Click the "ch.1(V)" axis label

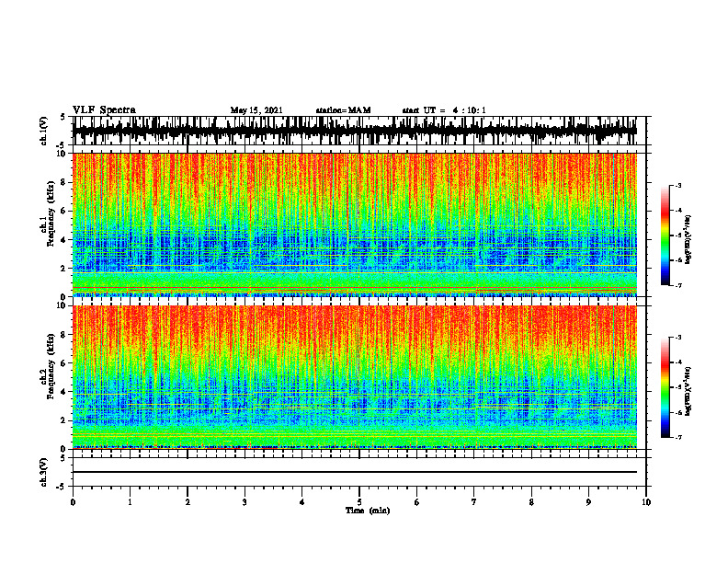(x=44, y=131)
